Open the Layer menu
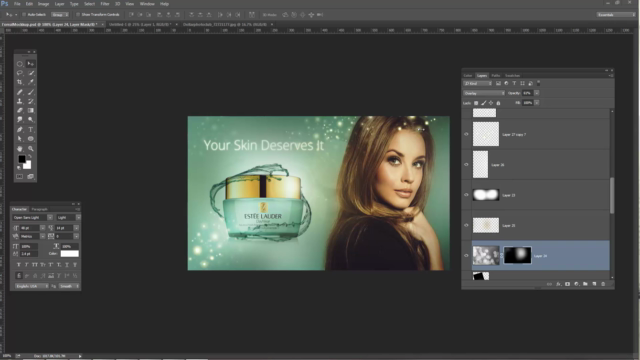 (x=60, y=4)
